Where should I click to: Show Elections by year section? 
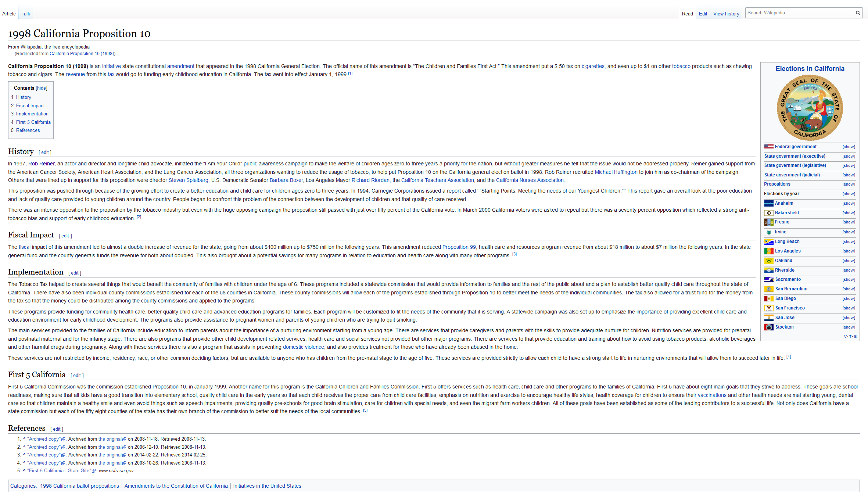click(x=849, y=194)
